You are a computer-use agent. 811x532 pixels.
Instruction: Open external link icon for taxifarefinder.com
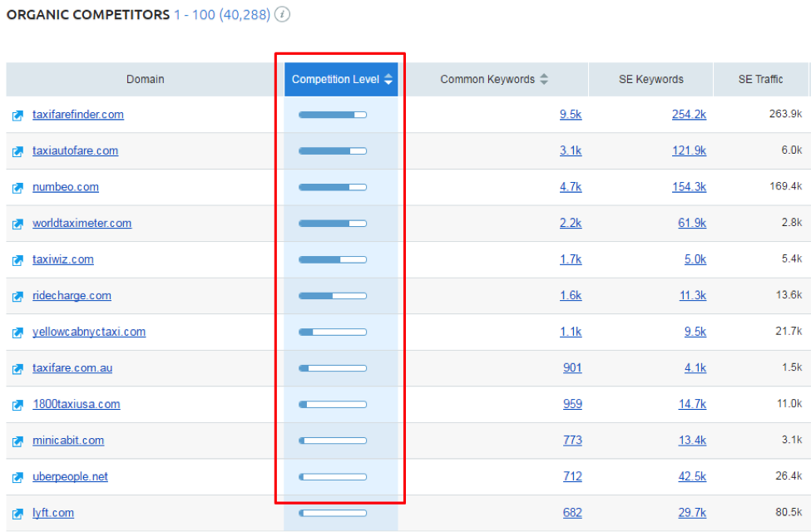coord(17,116)
